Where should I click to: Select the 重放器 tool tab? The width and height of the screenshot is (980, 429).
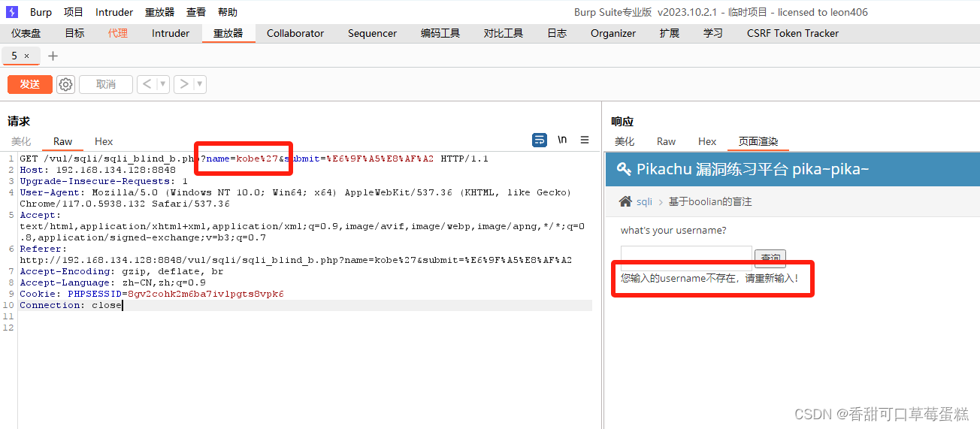coord(228,33)
